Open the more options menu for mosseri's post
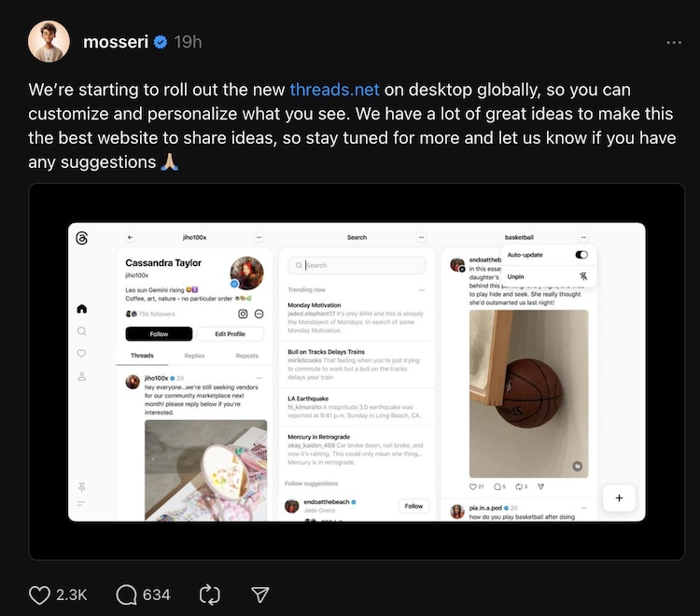The image size is (700, 616). [x=674, y=43]
